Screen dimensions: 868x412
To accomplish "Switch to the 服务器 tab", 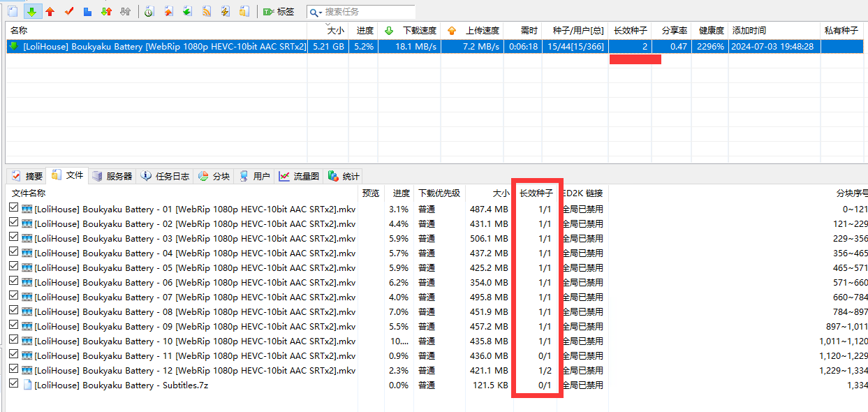I will pyautogui.click(x=112, y=176).
